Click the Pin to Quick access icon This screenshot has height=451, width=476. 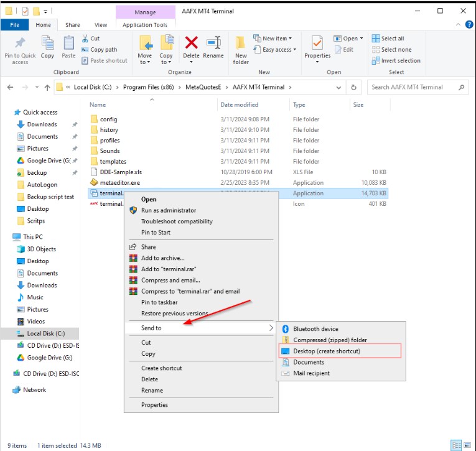[20, 42]
